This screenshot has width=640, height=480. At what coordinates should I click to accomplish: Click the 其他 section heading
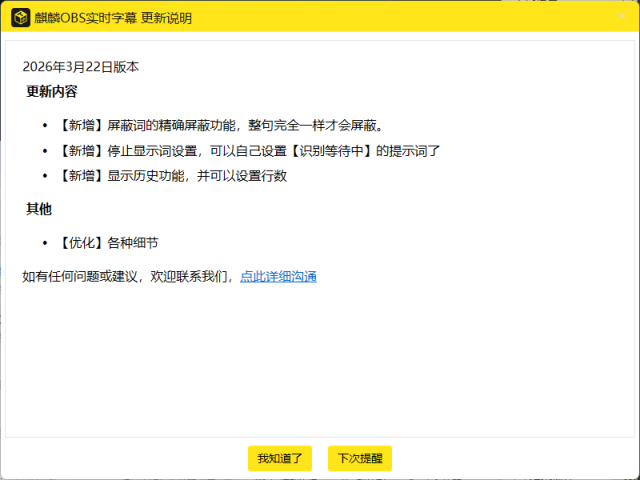tap(39, 209)
